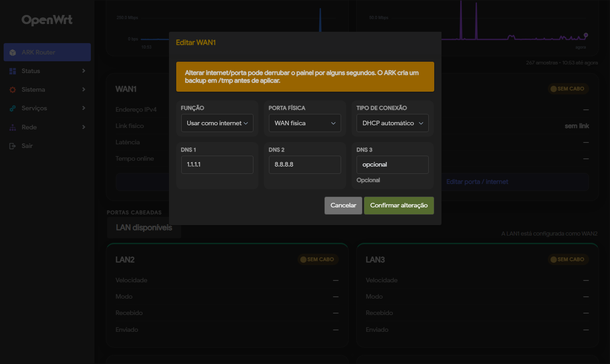
Task: Click the 'Tempo online' label
Action: pyautogui.click(x=135, y=159)
